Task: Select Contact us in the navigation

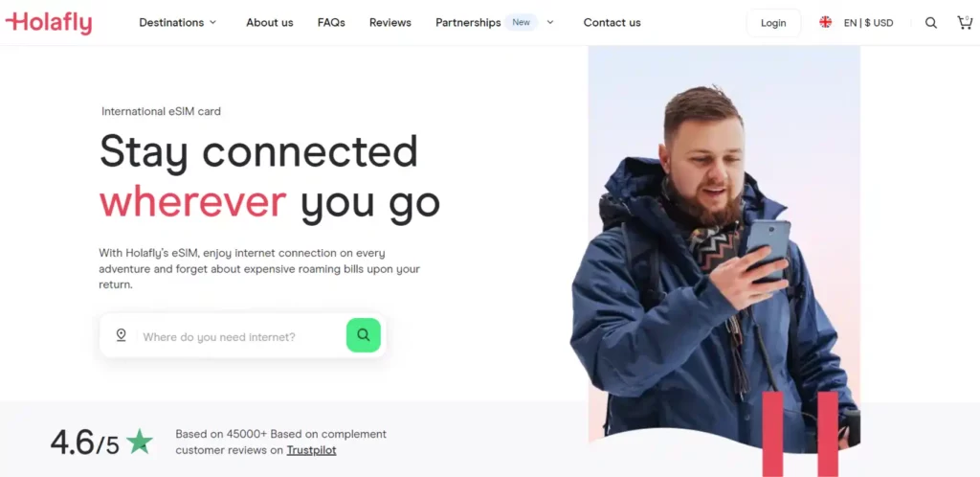Action: [612, 22]
